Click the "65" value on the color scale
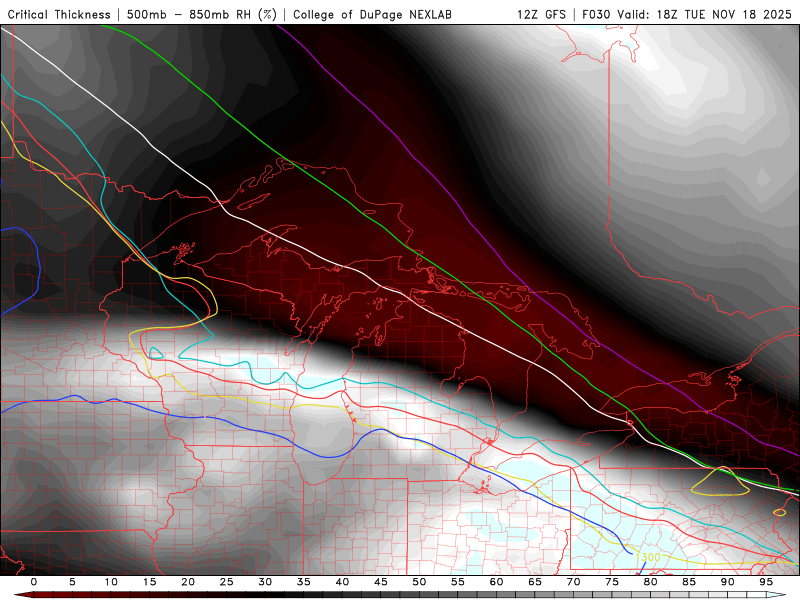Image resolution: width=800 pixels, height=600 pixels. coord(535,582)
